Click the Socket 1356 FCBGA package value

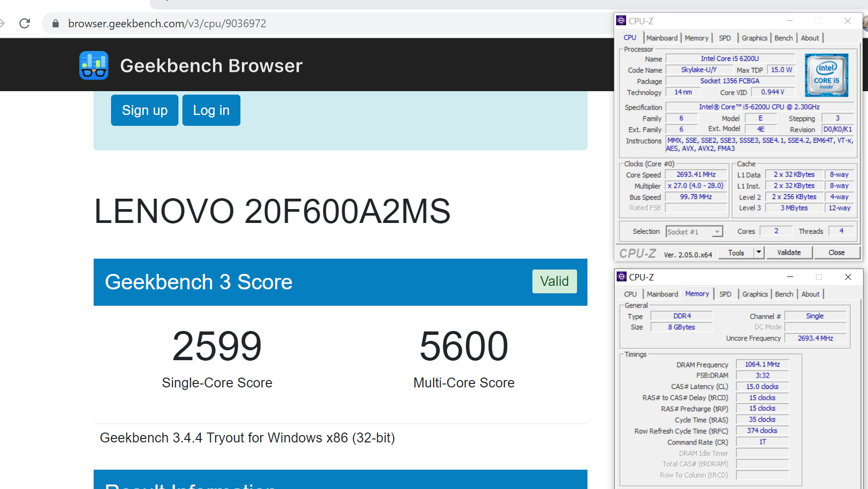click(x=730, y=81)
